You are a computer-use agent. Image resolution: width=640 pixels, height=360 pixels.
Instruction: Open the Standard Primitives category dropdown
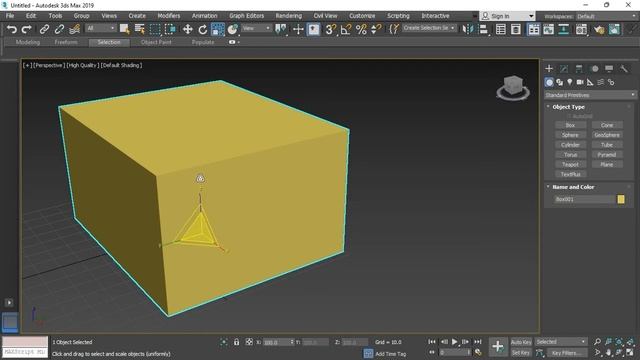590,95
